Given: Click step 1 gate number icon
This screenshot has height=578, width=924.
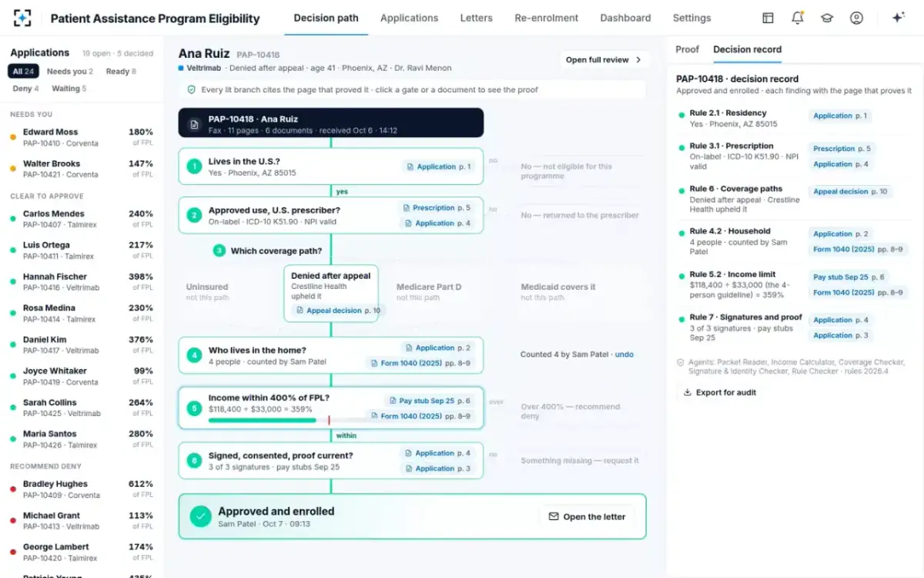Looking at the screenshot, I should tap(196, 166).
